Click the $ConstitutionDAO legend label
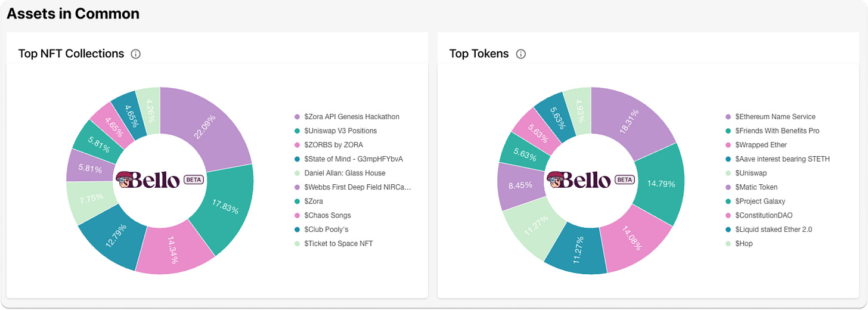 tap(764, 215)
